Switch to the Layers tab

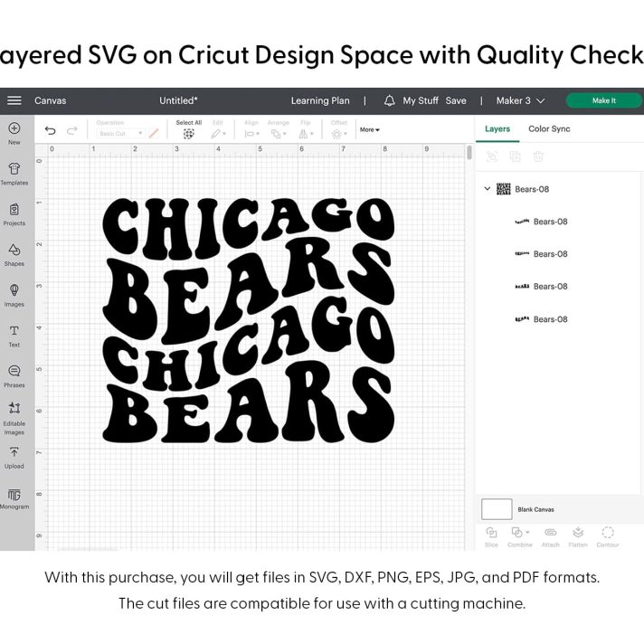(497, 129)
